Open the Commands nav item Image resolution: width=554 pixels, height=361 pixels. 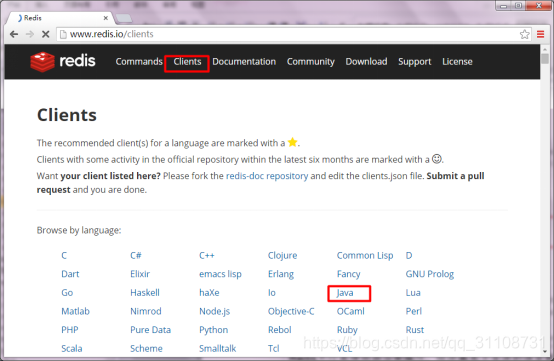[x=139, y=61]
